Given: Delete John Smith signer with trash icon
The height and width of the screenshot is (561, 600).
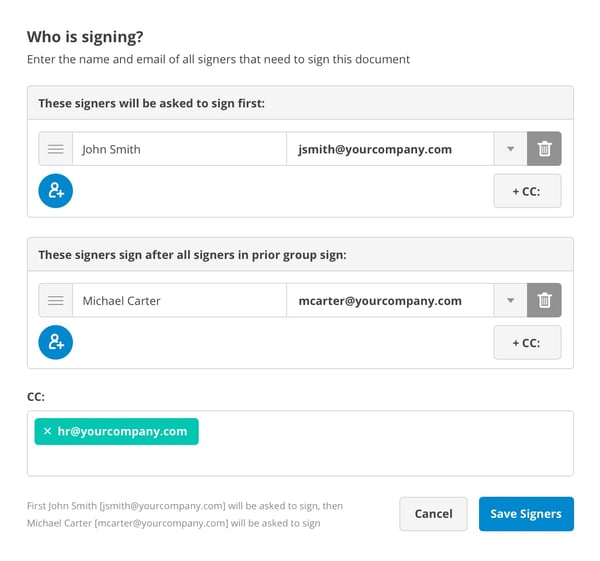Looking at the screenshot, I should coord(544,149).
